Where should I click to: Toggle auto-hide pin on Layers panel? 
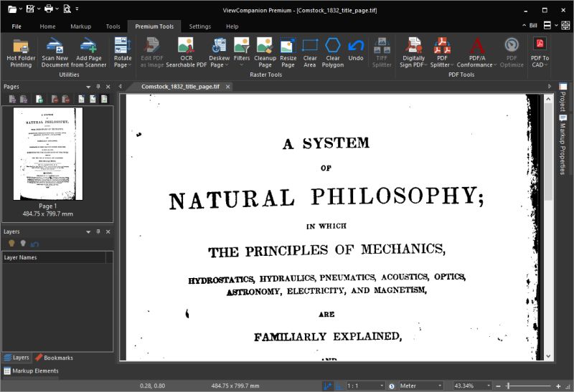[x=98, y=232]
